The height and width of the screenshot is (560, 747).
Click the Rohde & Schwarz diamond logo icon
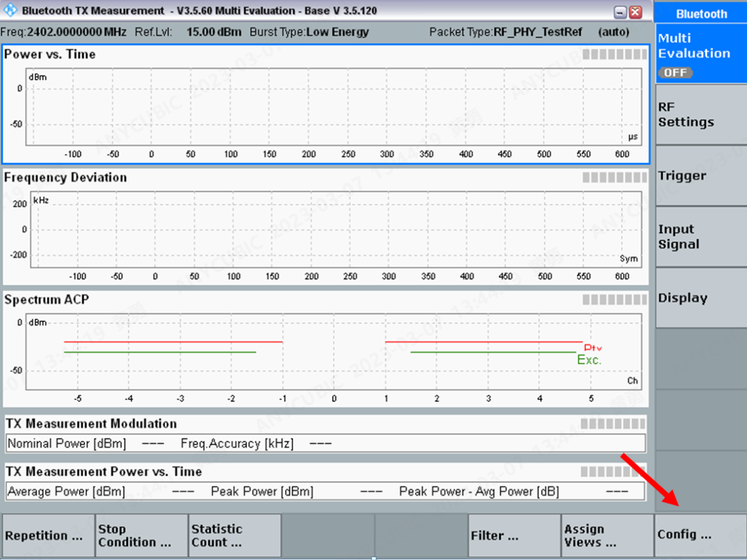click(x=10, y=10)
